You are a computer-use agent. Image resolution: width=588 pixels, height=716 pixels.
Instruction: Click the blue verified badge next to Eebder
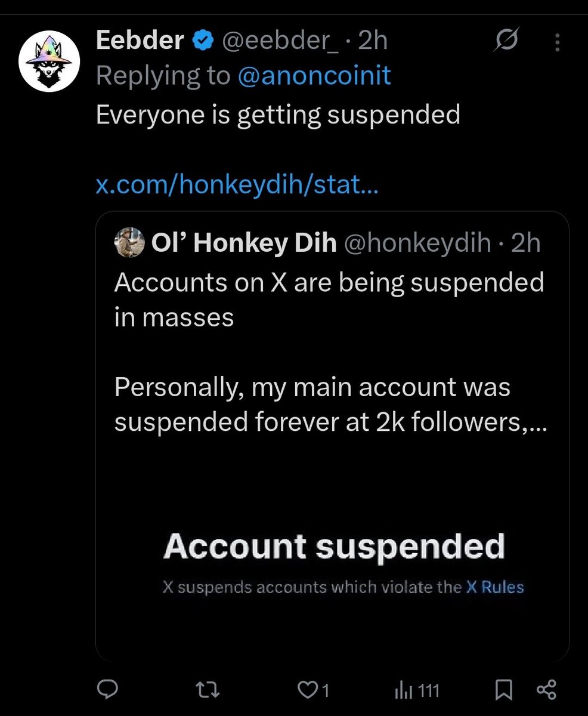tap(202, 41)
